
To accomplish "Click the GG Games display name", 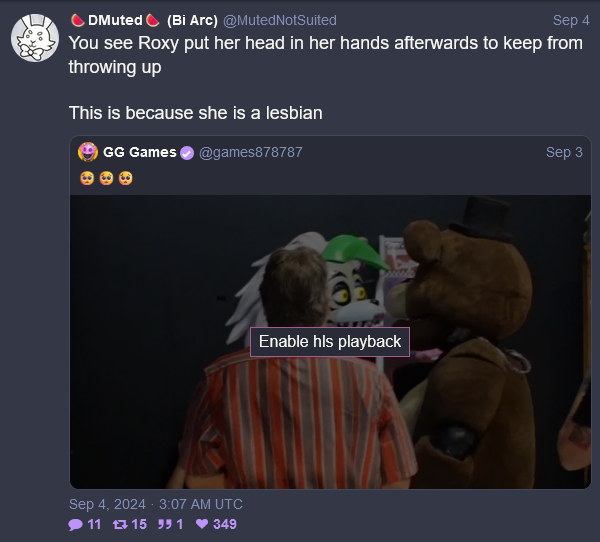I will click(140, 152).
